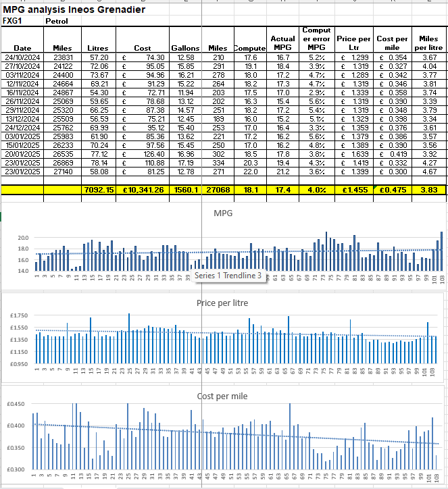The image size is (448, 489).
Task: Select the litres cell 57.20
Action: (x=99, y=57)
